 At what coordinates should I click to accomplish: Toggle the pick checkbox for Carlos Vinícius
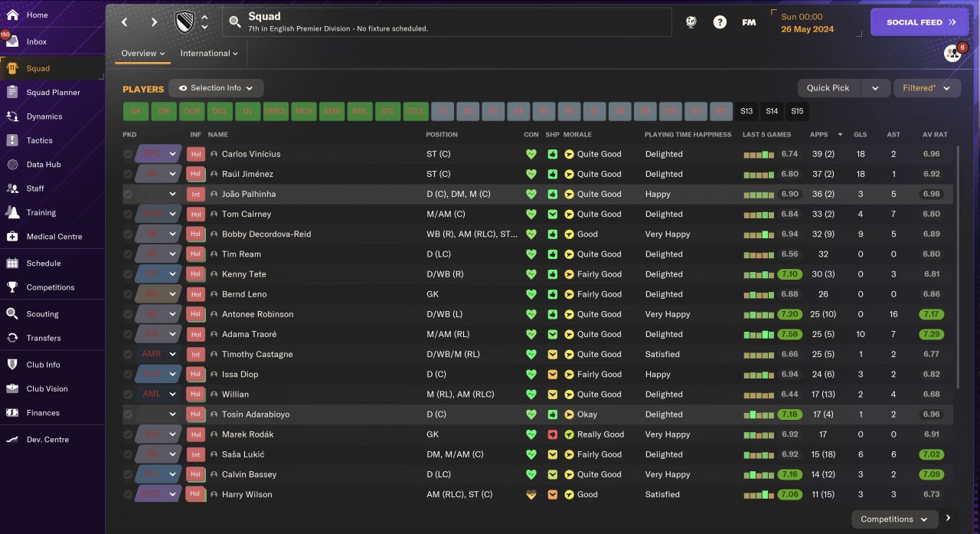tap(128, 154)
